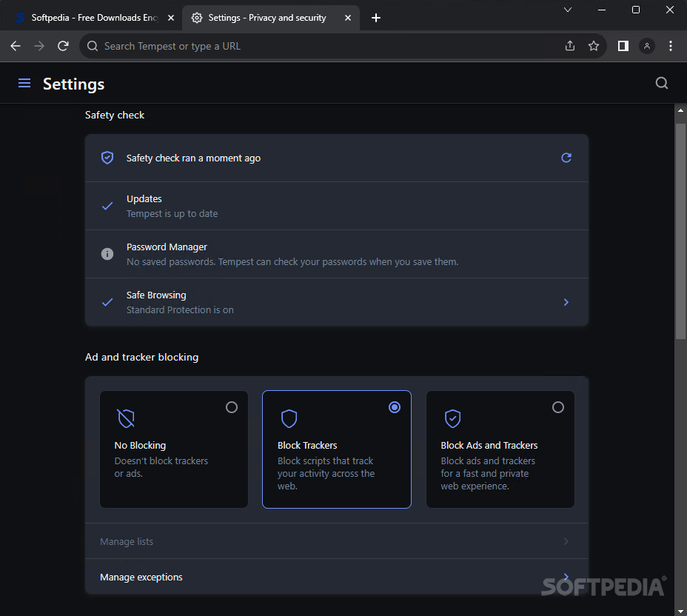Click Manage exceptions link
This screenshot has width=687, height=616.
pyautogui.click(x=141, y=577)
